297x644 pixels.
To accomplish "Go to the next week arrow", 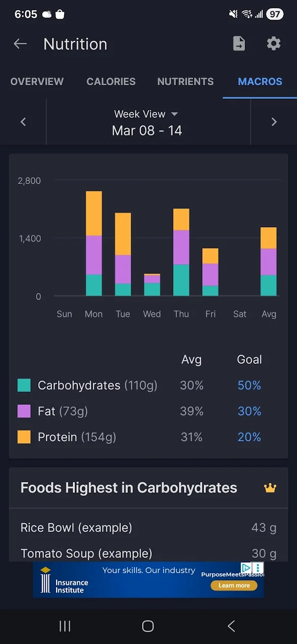I will 274,122.
